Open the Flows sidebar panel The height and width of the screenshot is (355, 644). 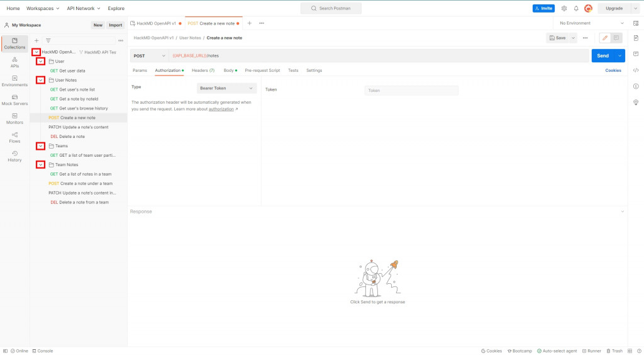[x=15, y=138]
